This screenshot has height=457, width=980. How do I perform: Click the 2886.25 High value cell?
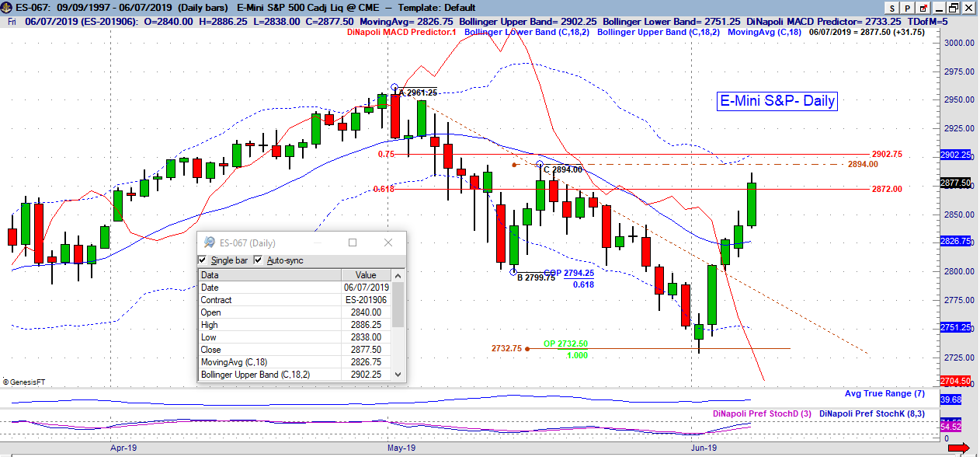tap(366, 325)
